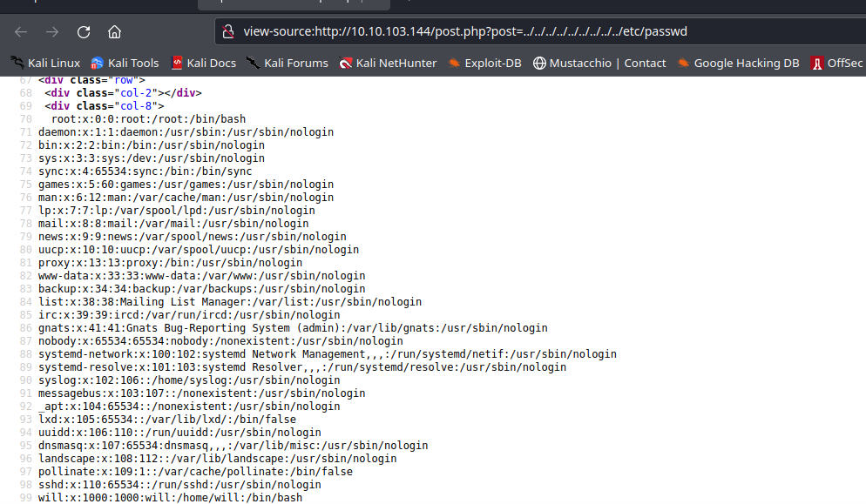Click the bin:x:2:2 line
The height and width of the screenshot is (504, 866).
(x=152, y=145)
